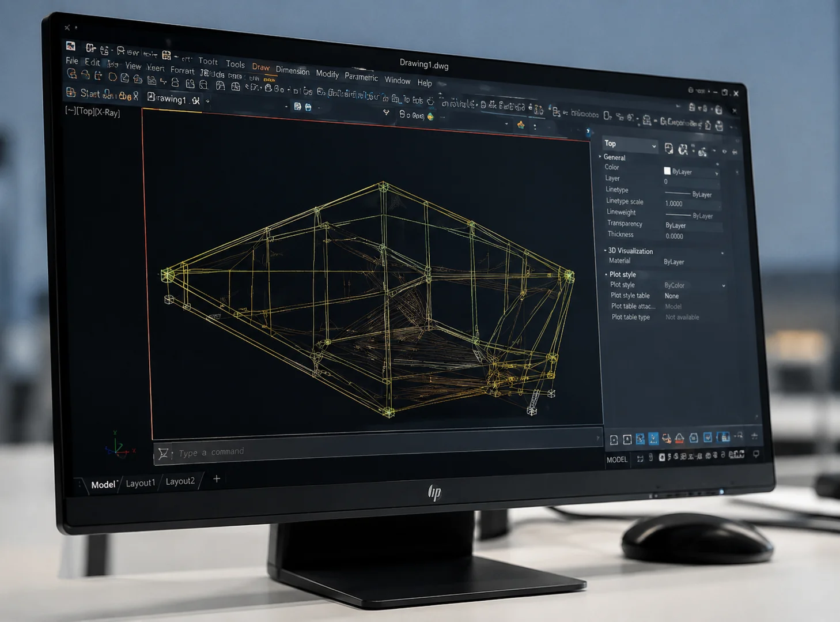Open the Draw menu

click(260, 67)
